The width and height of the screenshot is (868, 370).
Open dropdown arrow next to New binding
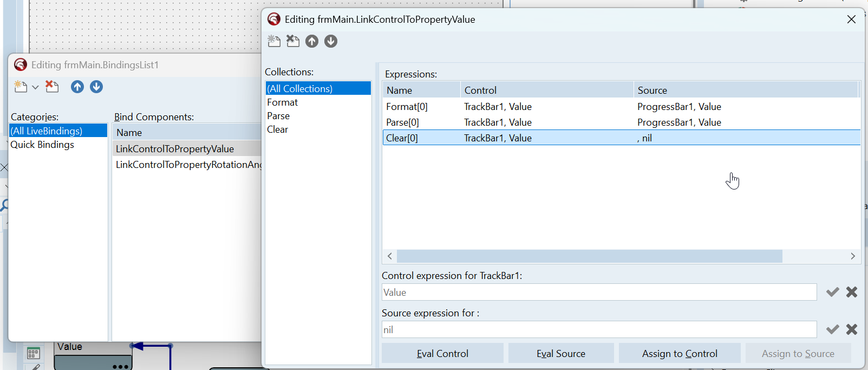[x=35, y=87]
